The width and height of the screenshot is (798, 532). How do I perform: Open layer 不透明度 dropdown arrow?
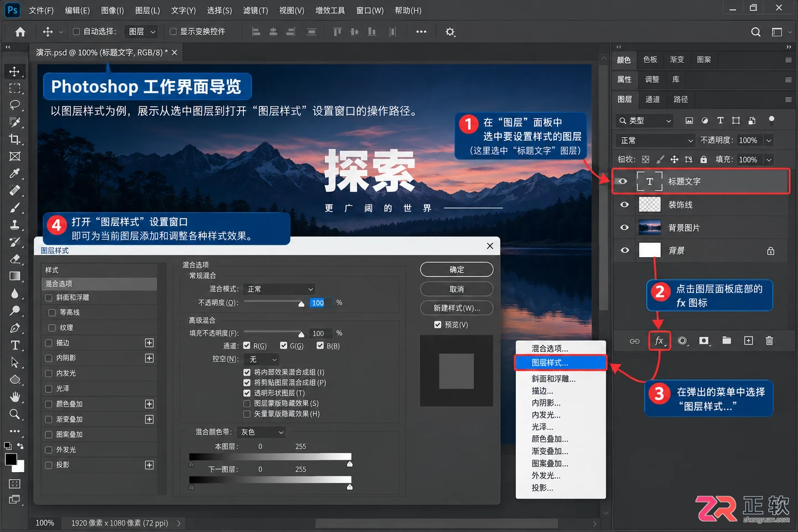pyautogui.click(x=769, y=140)
